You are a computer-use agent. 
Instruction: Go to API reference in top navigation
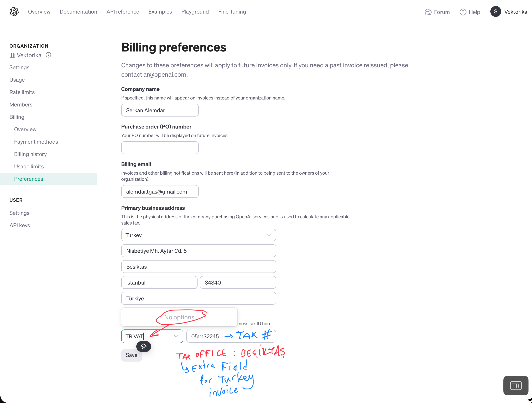[x=123, y=12]
